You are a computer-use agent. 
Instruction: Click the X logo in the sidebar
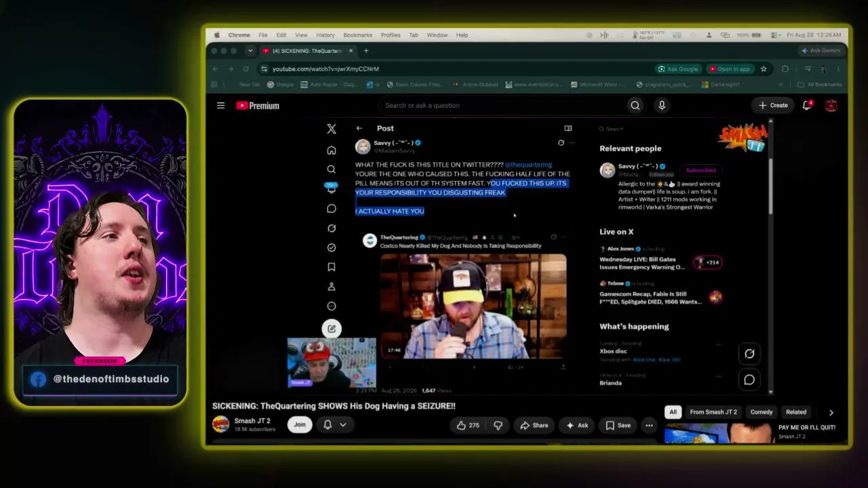coord(332,129)
